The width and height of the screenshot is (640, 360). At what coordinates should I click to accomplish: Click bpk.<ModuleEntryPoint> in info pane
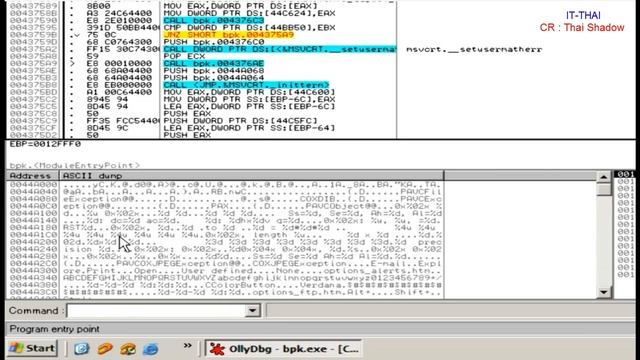point(75,165)
